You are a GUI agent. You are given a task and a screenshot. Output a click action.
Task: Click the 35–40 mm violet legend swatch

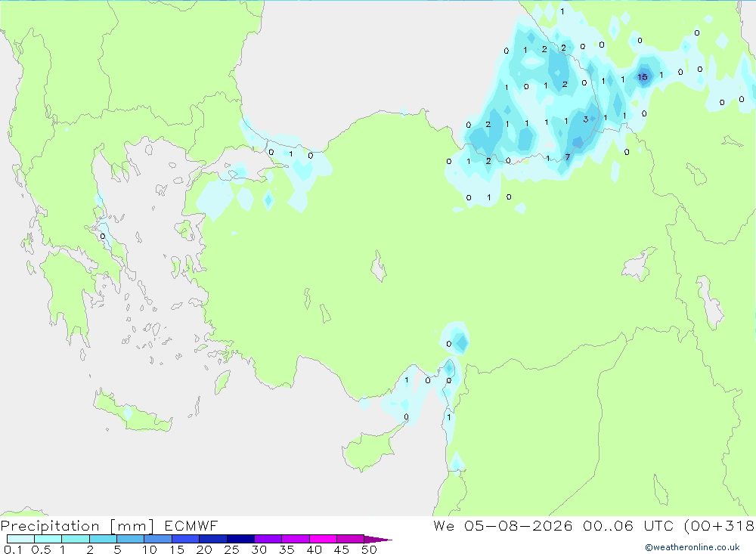tap(295, 539)
